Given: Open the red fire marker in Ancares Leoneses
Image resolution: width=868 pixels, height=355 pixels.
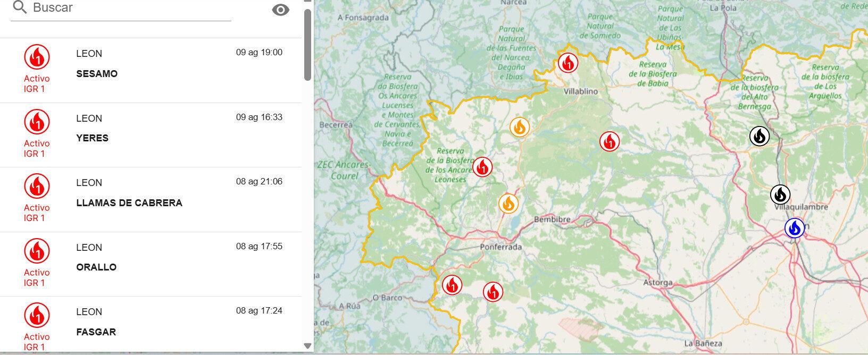Looking at the screenshot, I should pyautogui.click(x=482, y=167).
